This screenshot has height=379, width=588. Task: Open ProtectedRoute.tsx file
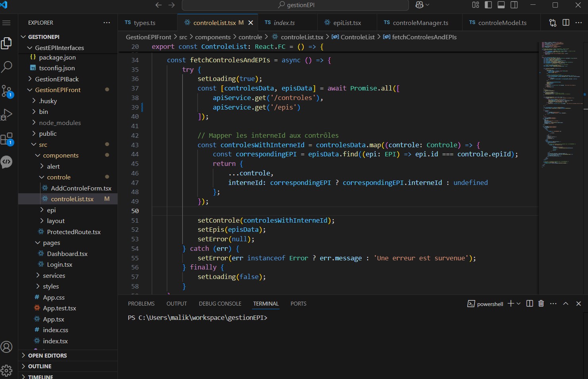coord(68,232)
